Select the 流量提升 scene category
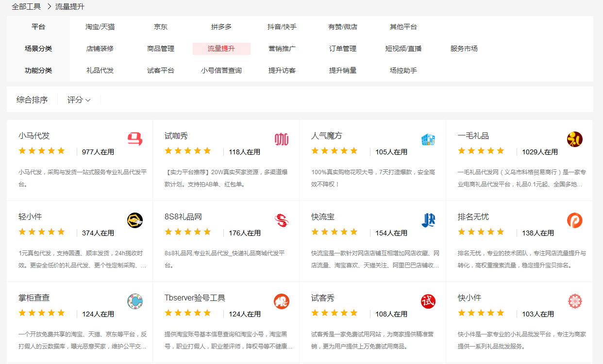Screen dimensions: 603x364 coord(221,49)
